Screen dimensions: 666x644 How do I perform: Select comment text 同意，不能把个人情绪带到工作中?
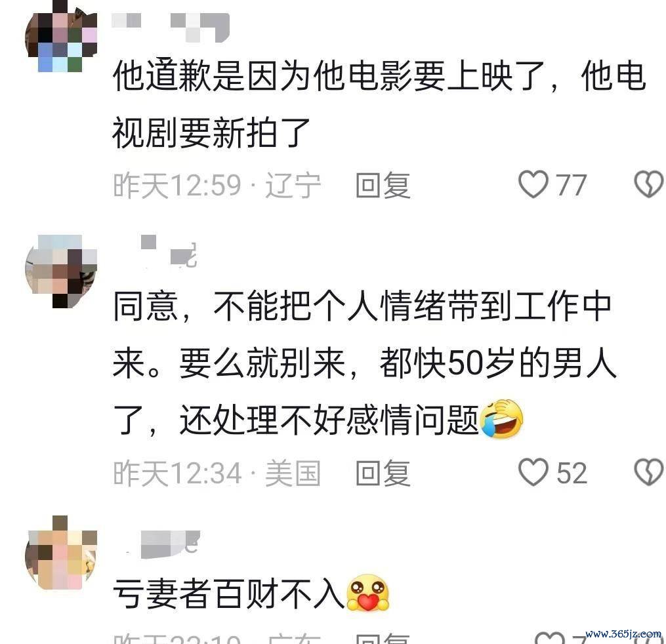tap(362, 306)
